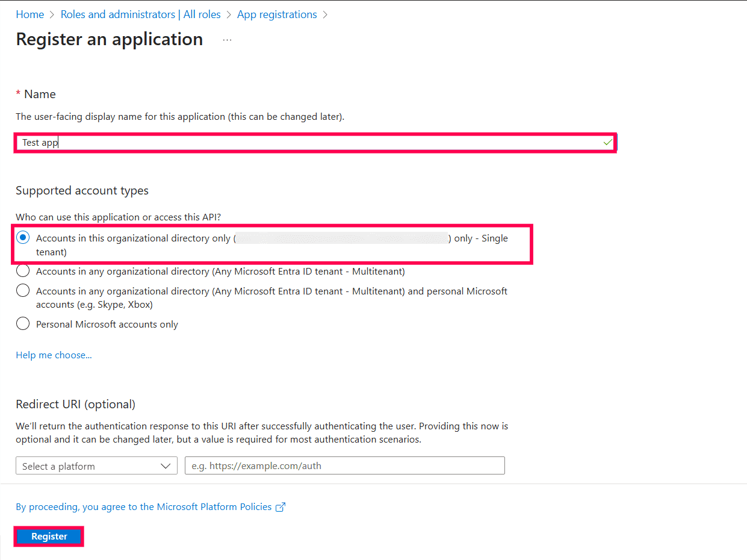This screenshot has width=747, height=560.
Task: Click the platform dropdown chevron icon
Action: coord(166,465)
